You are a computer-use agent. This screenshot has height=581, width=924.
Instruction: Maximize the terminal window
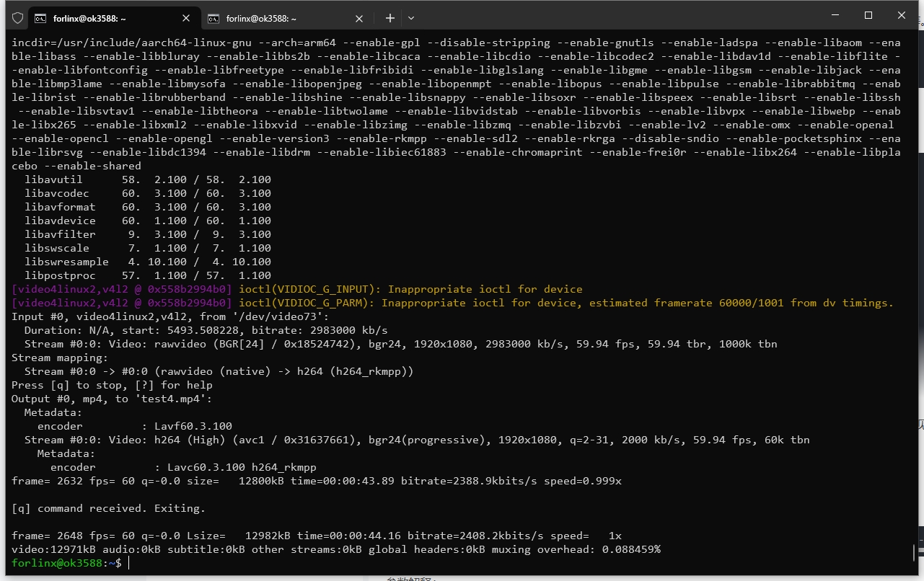click(x=868, y=15)
